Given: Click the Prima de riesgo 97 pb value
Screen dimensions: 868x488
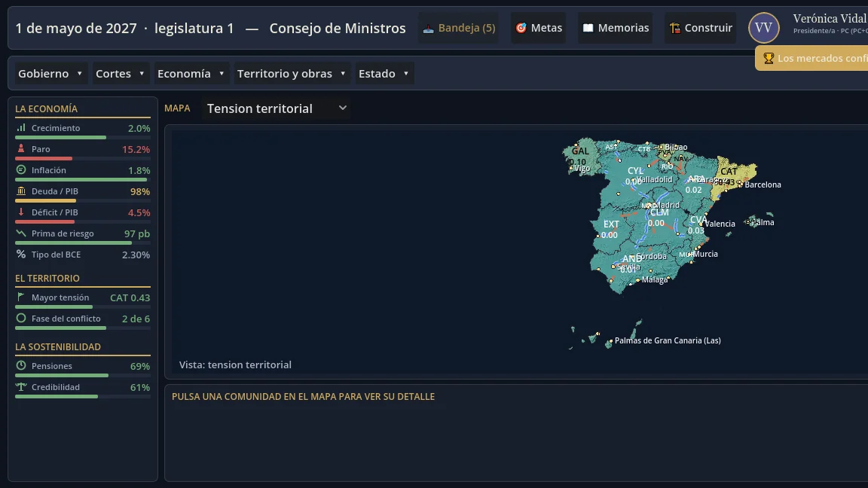Looking at the screenshot, I should (x=136, y=233).
